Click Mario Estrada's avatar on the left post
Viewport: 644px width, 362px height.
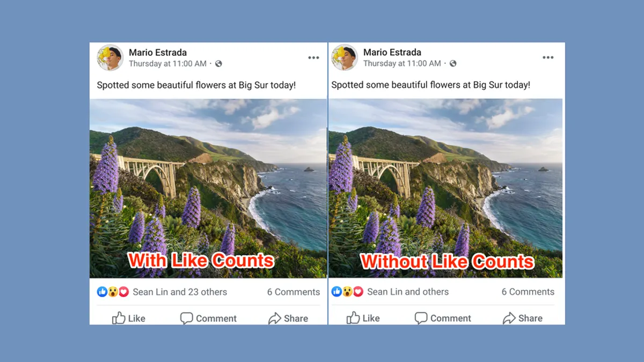click(x=110, y=58)
